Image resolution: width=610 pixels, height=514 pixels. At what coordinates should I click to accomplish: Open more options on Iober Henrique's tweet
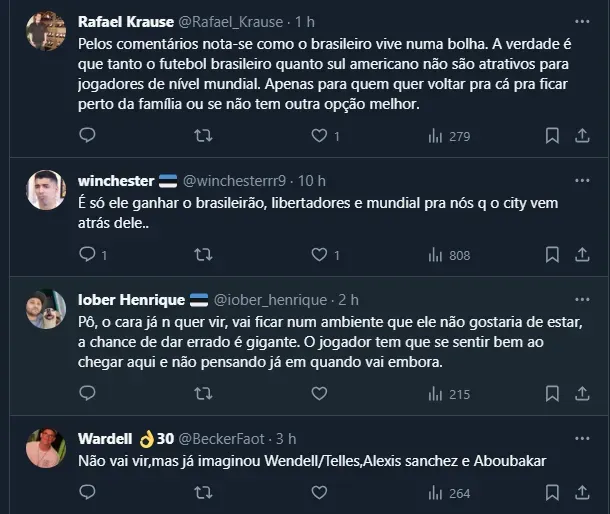pyautogui.click(x=582, y=299)
